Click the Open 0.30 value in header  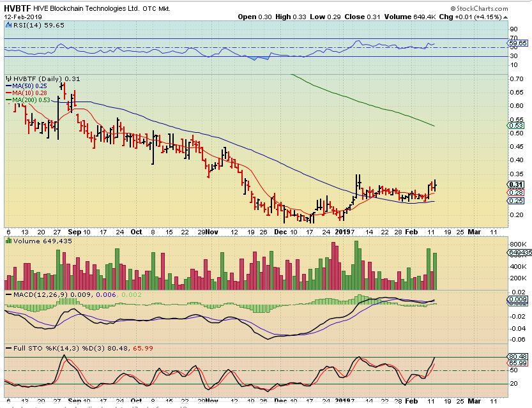coord(255,17)
